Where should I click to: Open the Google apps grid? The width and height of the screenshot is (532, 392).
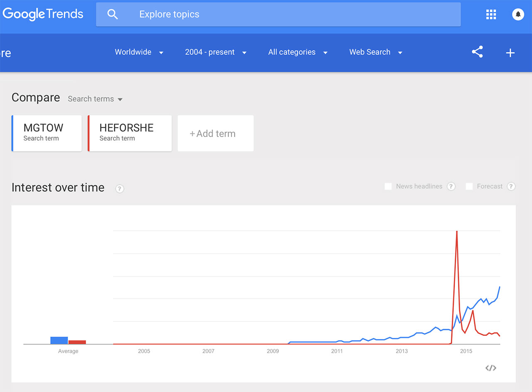pyautogui.click(x=491, y=15)
